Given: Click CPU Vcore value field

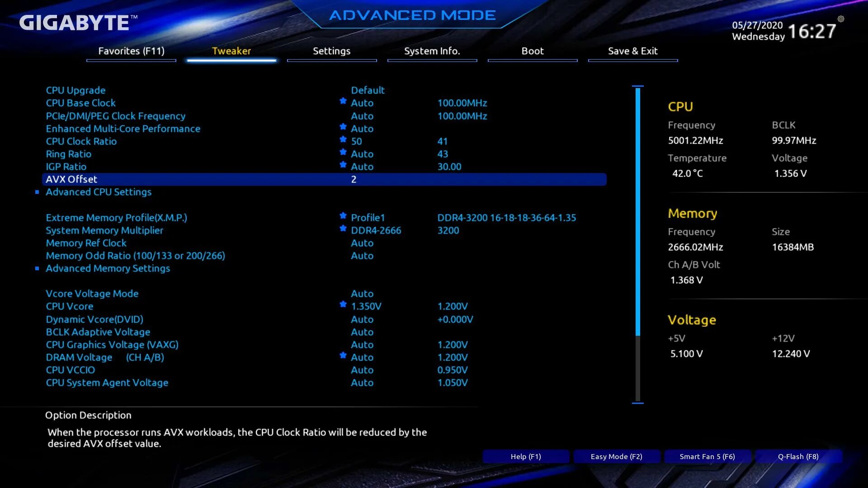Looking at the screenshot, I should (x=366, y=305).
